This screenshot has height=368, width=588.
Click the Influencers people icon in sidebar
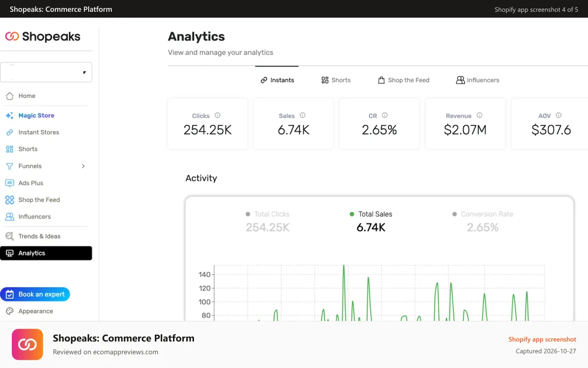pyautogui.click(x=9, y=216)
